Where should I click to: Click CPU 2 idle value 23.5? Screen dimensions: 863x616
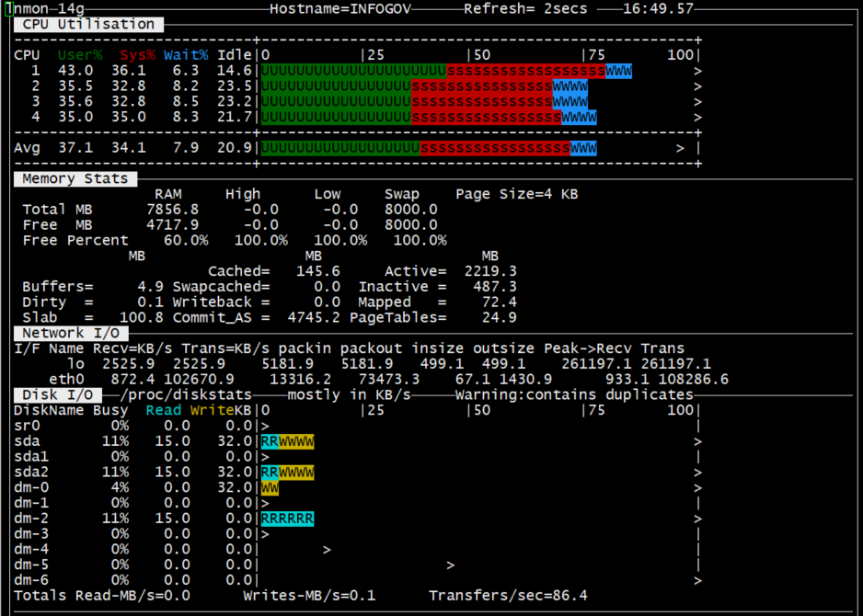(x=235, y=86)
